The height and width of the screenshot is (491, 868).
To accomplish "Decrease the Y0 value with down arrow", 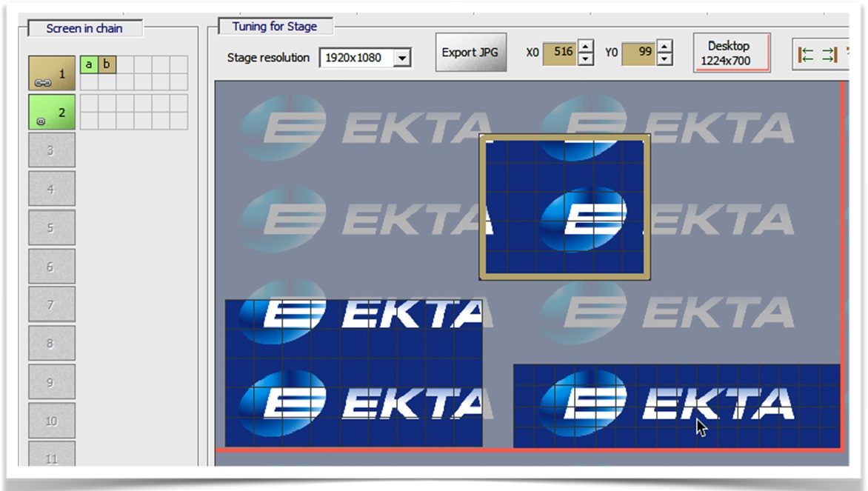I will (664, 59).
